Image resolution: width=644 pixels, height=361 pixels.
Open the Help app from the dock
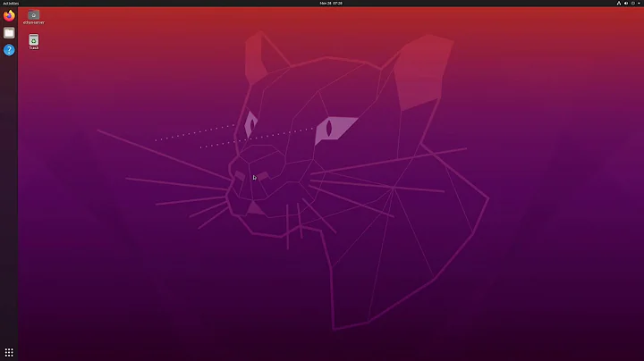point(9,50)
